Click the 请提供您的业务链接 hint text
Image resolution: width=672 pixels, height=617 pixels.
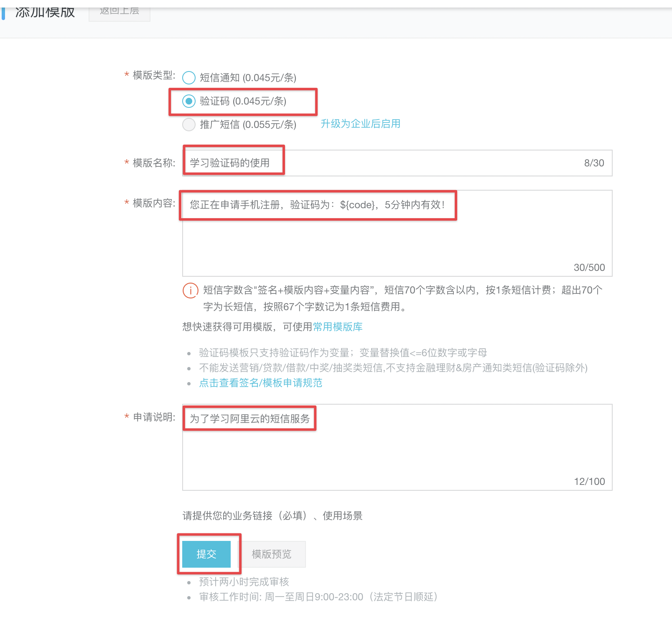pyautogui.click(x=272, y=516)
